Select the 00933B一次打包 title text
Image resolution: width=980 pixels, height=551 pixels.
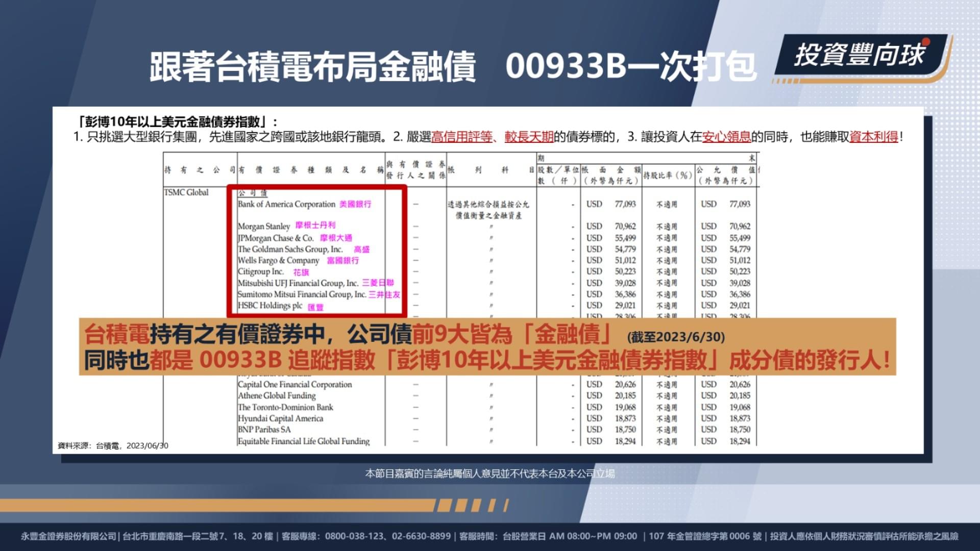(x=631, y=67)
